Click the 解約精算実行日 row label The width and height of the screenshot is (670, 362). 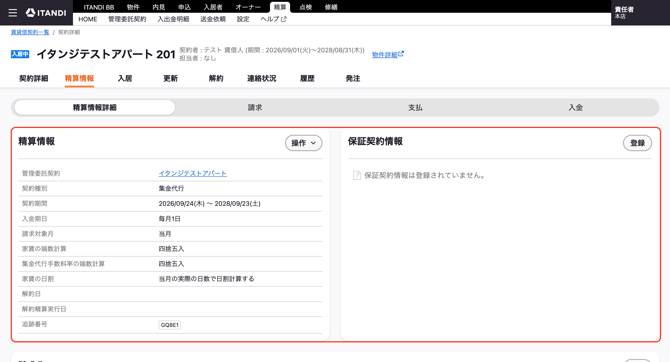tap(44, 309)
